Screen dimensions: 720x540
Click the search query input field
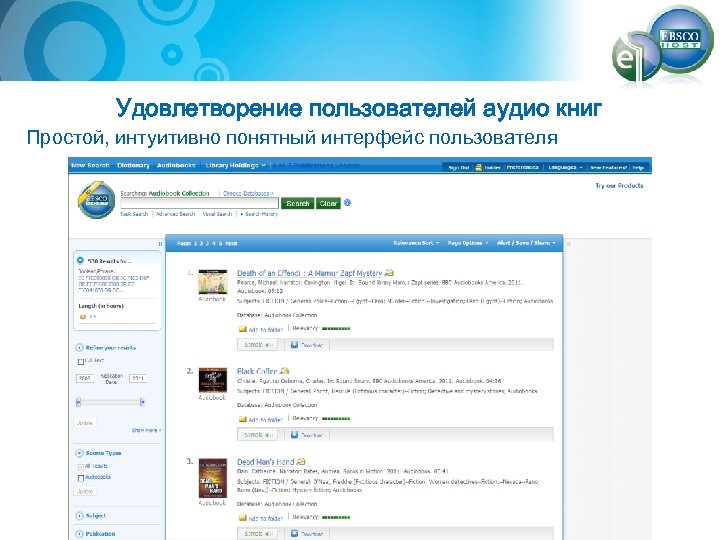pyautogui.click(x=199, y=203)
